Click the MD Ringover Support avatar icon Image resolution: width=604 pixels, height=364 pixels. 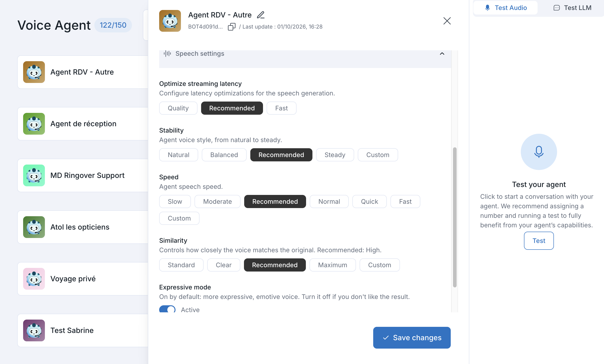34,175
